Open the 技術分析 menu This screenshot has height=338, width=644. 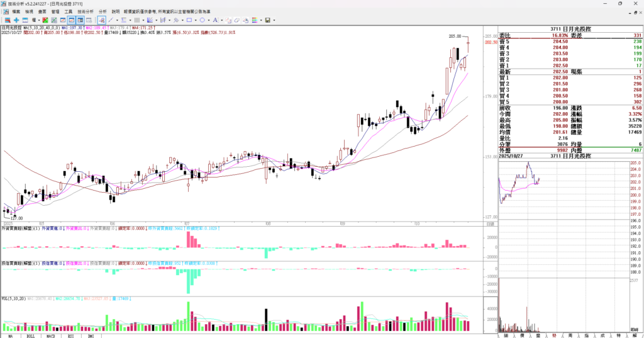(x=86, y=11)
